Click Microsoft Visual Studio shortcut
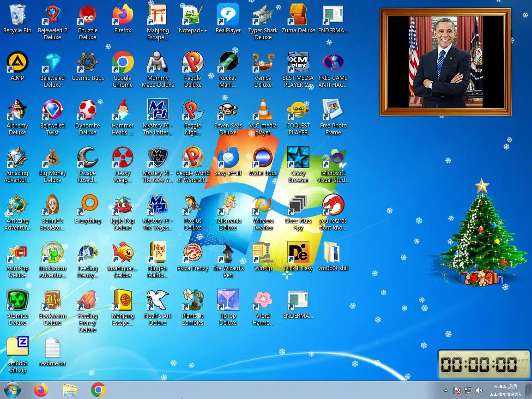The image size is (532, 399). pyautogui.click(x=333, y=164)
